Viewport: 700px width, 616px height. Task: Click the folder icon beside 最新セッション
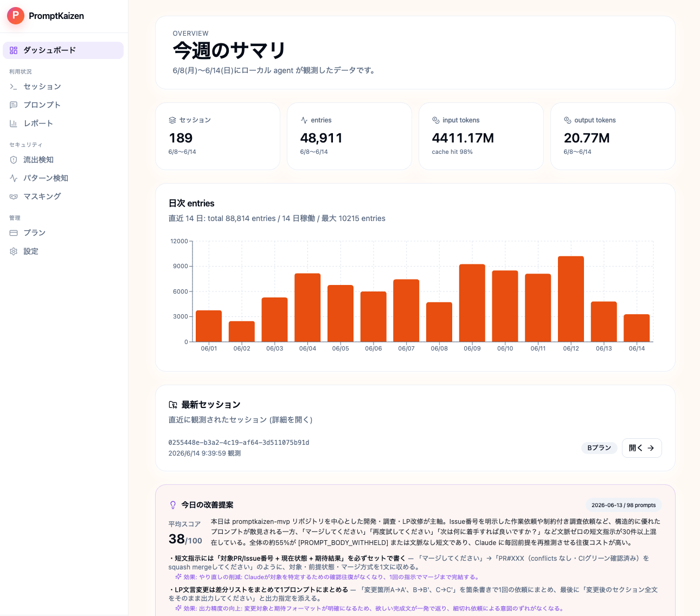click(173, 405)
